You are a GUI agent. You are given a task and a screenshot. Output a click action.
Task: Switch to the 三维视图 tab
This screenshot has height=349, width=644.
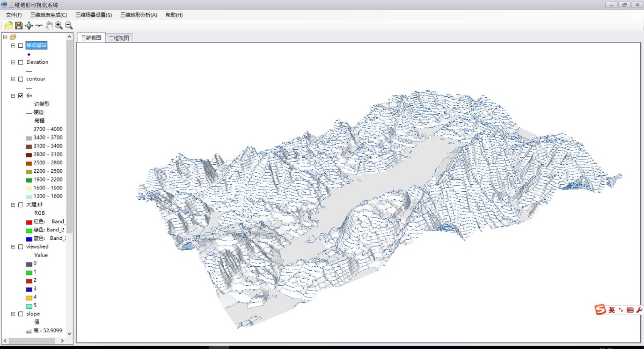(x=91, y=38)
